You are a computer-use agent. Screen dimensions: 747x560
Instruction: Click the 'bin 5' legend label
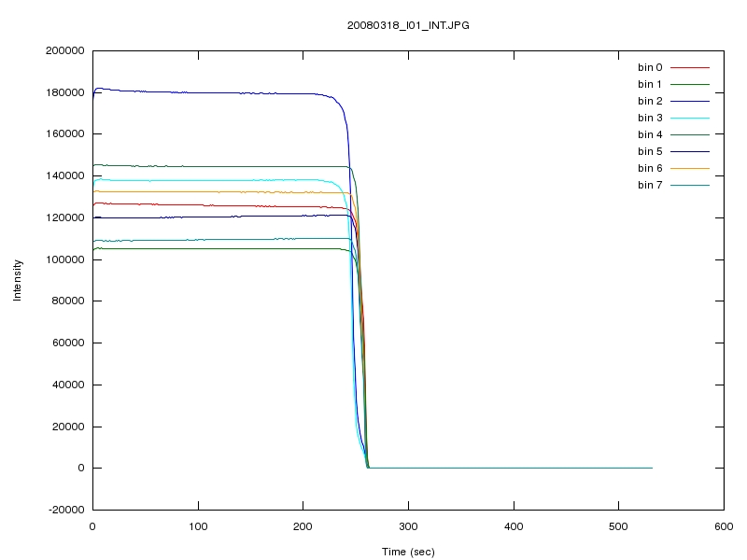point(650,151)
